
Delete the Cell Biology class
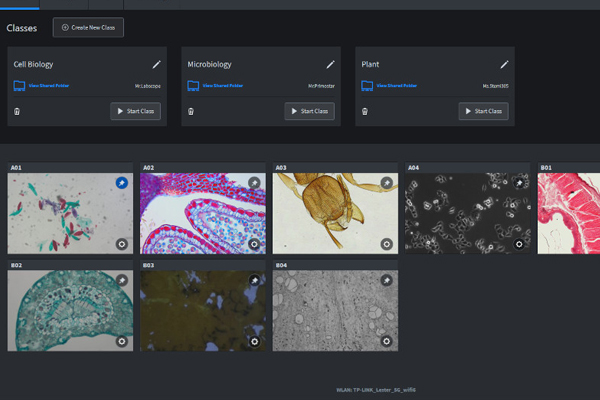coord(18,111)
